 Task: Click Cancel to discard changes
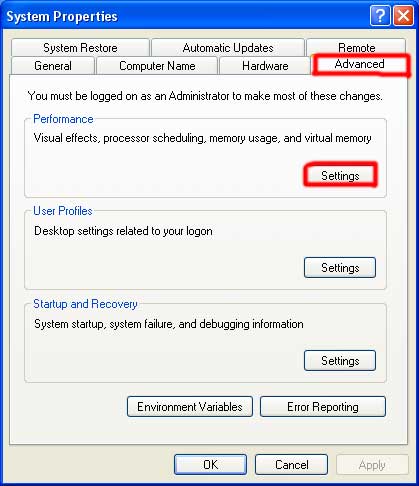click(291, 464)
